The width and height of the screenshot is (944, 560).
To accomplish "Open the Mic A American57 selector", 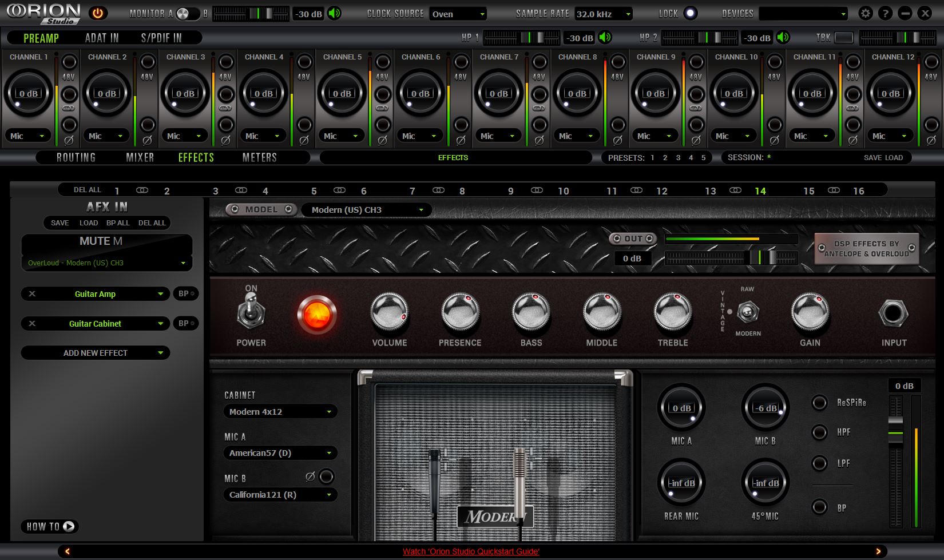I will [280, 452].
